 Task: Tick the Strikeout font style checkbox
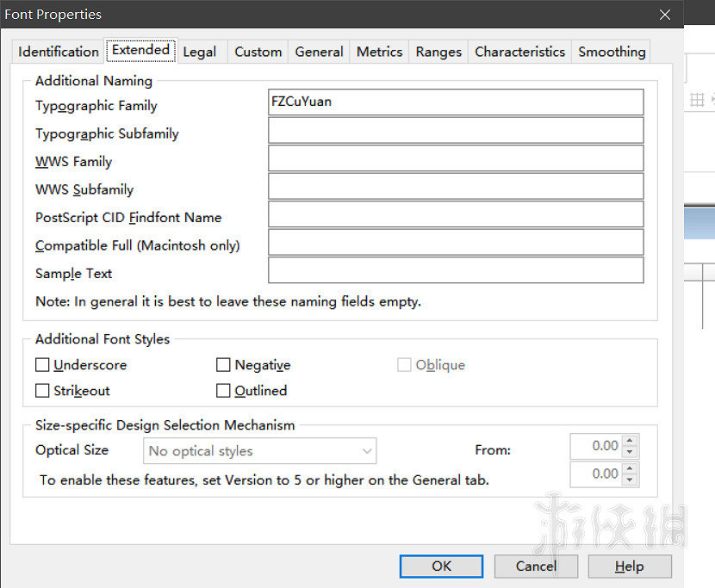click(x=42, y=391)
